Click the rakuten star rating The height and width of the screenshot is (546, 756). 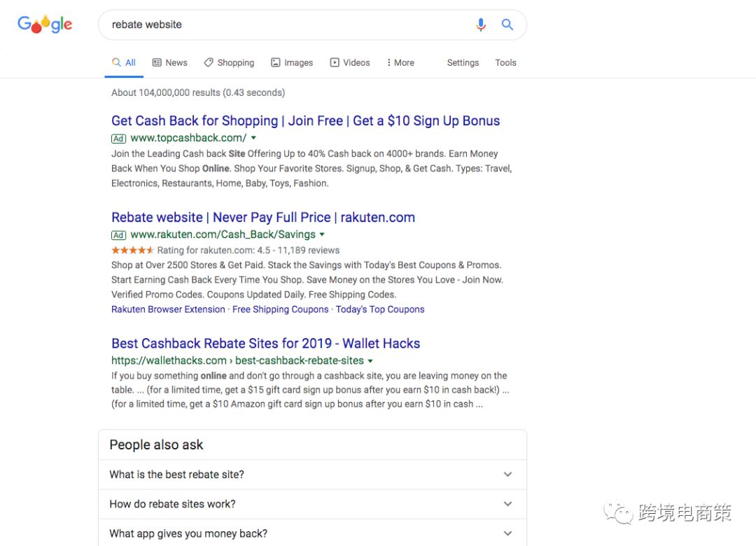point(132,250)
